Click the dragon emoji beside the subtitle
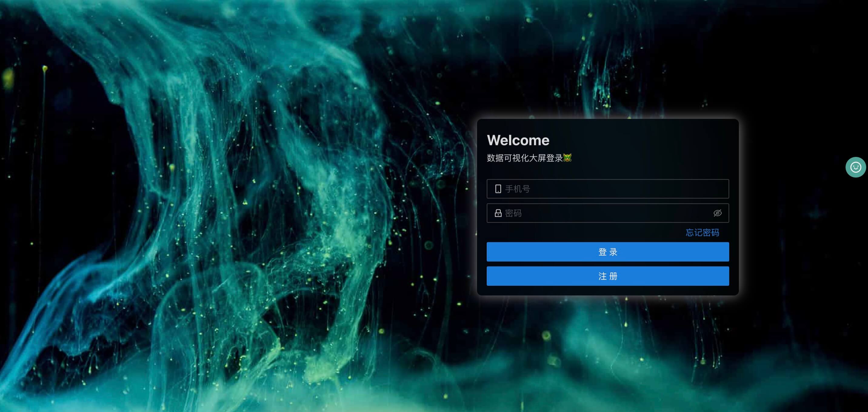 [x=567, y=158]
